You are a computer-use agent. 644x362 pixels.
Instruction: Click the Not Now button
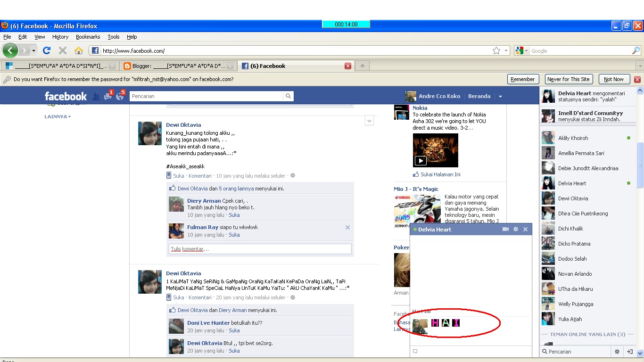(614, 79)
